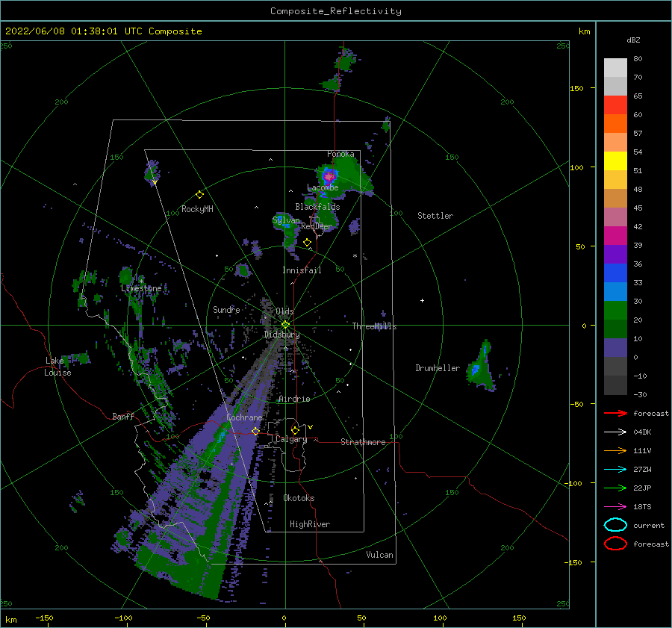Click the storm cell north of Ponoka
Image resolution: width=672 pixels, height=628 pixels.
pyautogui.click(x=346, y=61)
